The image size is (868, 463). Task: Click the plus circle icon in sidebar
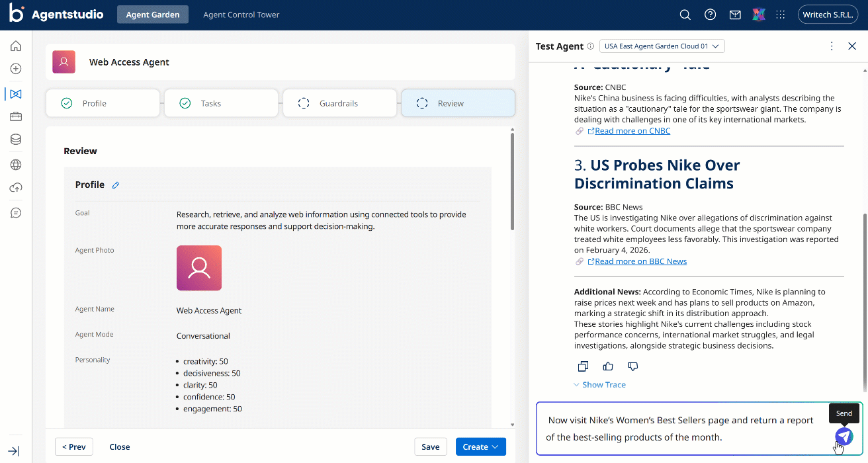tap(16, 69)
